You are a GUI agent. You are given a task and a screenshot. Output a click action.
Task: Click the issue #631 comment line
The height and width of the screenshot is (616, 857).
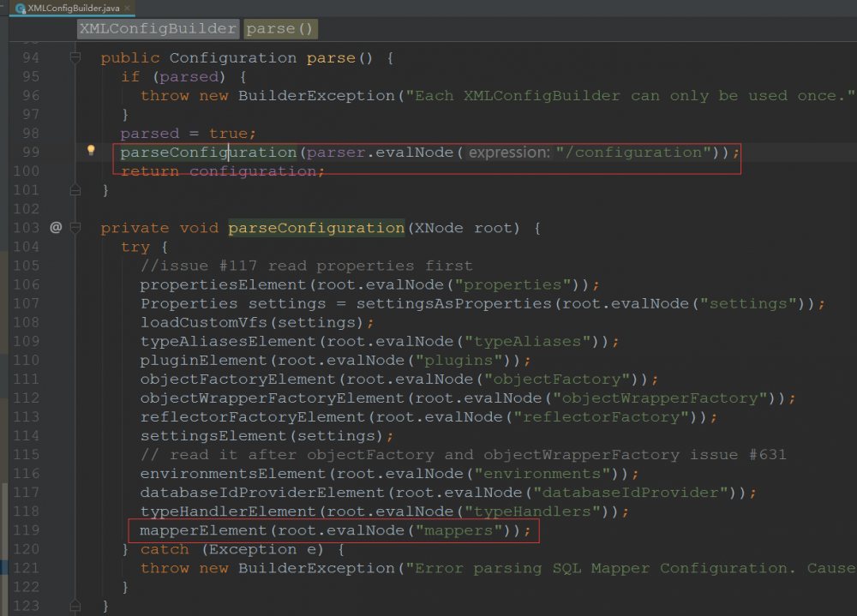(464, 455)
